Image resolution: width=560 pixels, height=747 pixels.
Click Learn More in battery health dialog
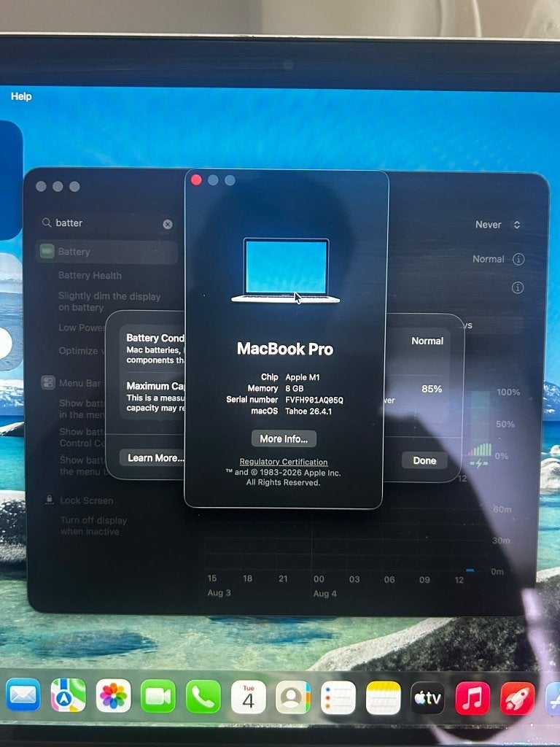coord(152,458)
